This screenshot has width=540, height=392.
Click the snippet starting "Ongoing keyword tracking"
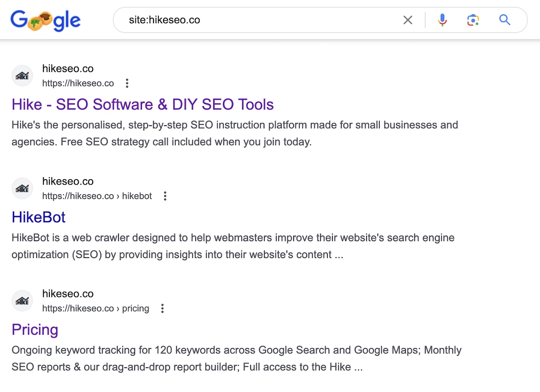[237, 359]
